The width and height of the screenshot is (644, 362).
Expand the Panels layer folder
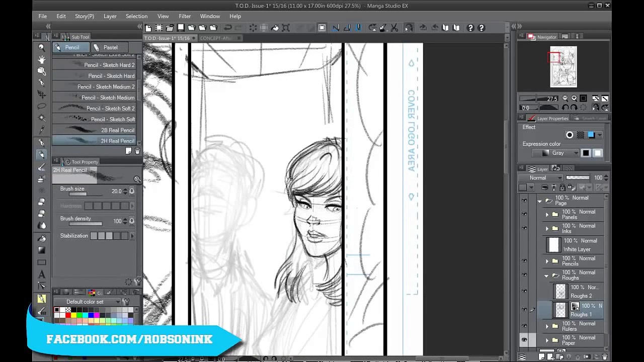pyautogui.click(x=547, y=215)
